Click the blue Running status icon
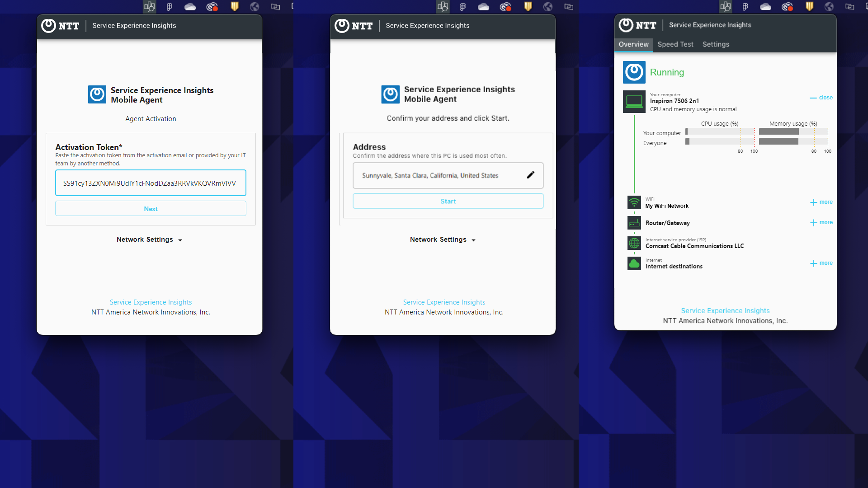 (634, 72)
